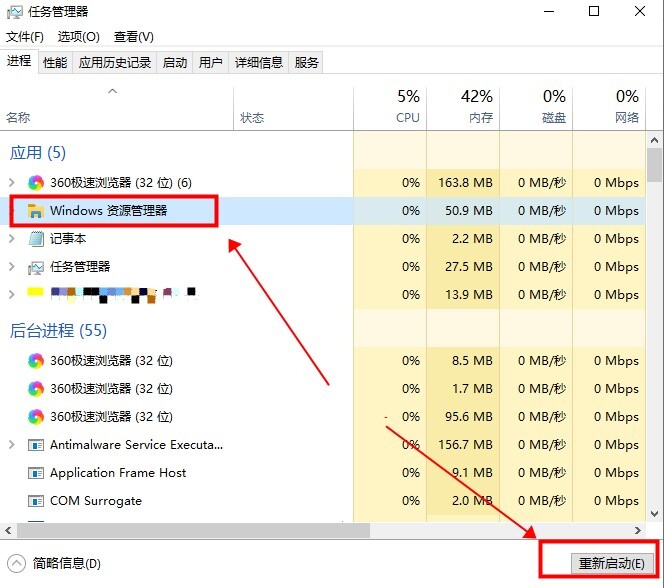Collapse to 简略信息 view with arrow

point(17,563)
